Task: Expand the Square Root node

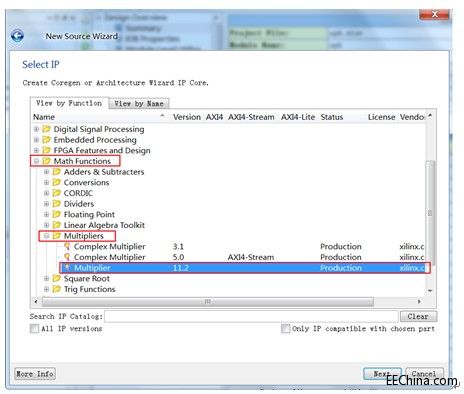Action: [46, 278]
